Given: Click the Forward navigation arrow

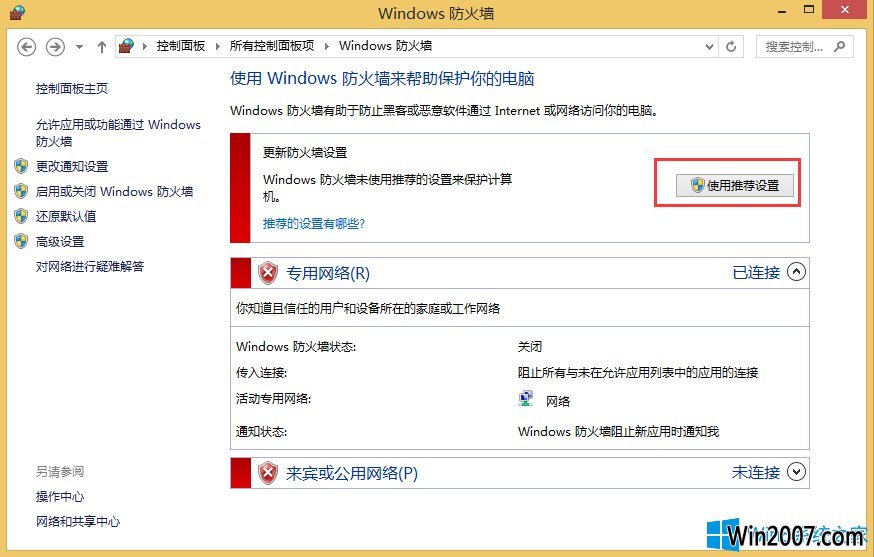Looking at the screenshot, I should tap(55, 47).
